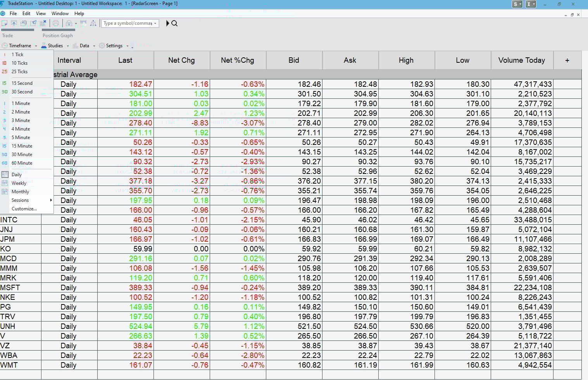
Task: Open Customize... in Timeframe menu
Action: [26, 209]
